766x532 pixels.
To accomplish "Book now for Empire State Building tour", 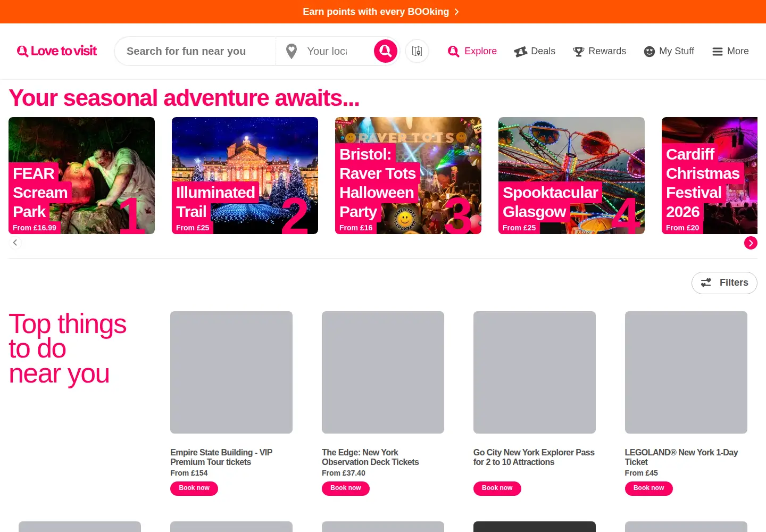I will [x=194, y=488].
